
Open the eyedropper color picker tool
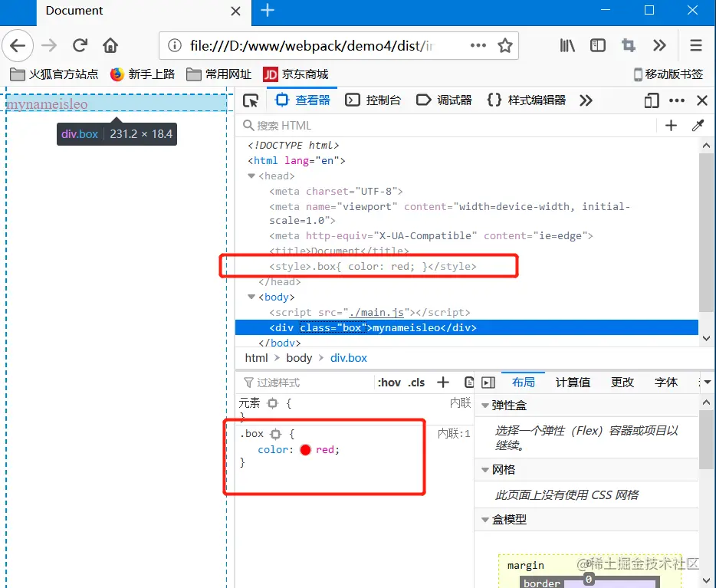tap(698, 125)
